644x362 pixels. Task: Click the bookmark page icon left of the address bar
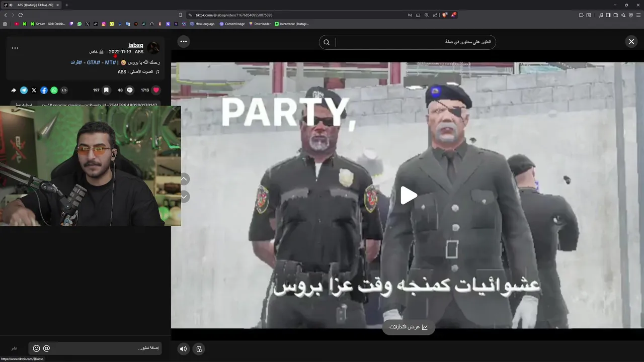point(180,15)
